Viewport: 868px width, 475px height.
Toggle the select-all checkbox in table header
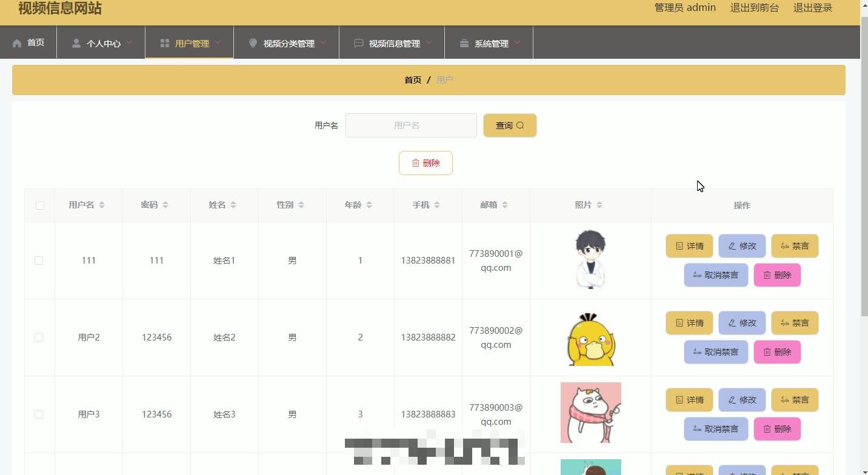coord(40,205)
